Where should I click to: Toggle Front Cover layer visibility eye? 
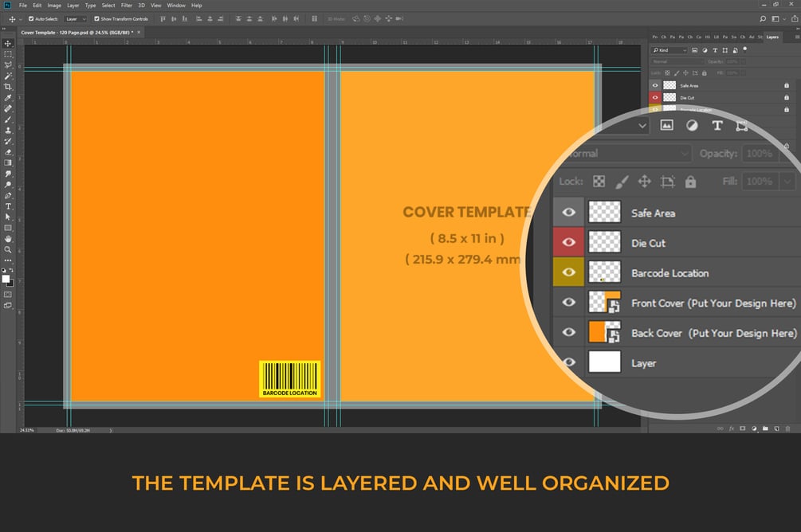568,303
